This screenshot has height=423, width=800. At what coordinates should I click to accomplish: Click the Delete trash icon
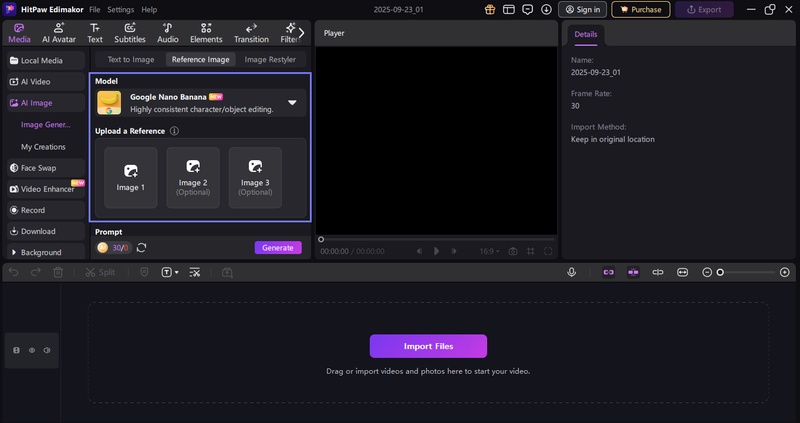click(58, 272)
